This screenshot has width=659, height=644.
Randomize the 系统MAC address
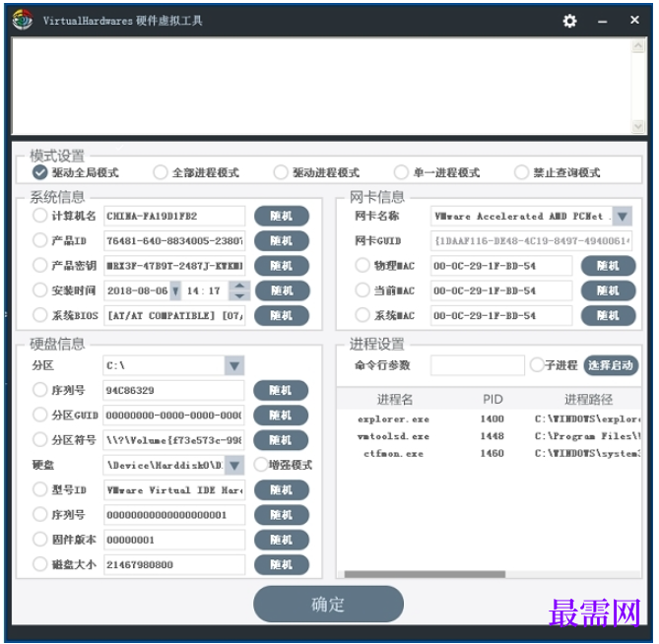[608, 315]
